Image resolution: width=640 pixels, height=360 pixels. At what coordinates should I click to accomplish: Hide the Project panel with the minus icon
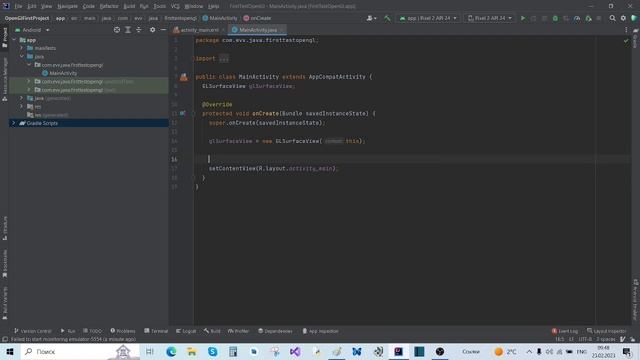coord(163,30)
